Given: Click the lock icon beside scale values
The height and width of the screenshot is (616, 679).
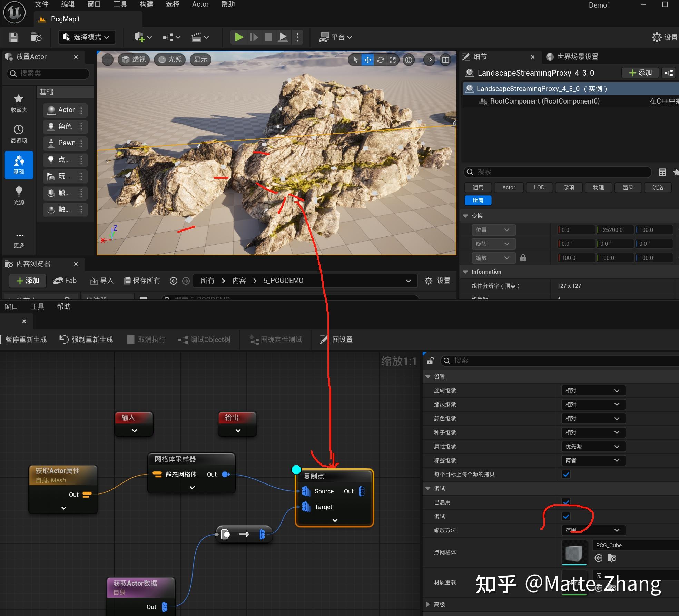Looking at the screenshot, I should tap(523, 258).
